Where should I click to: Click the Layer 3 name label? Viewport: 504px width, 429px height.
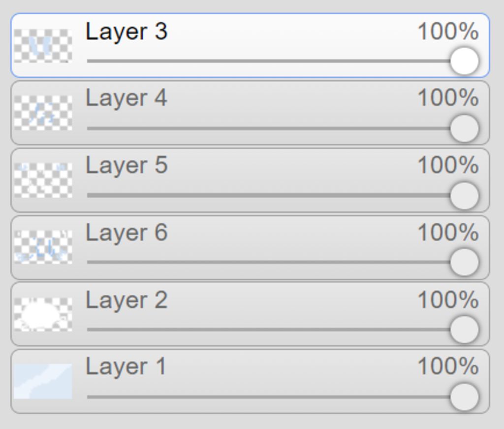[126, 32]
